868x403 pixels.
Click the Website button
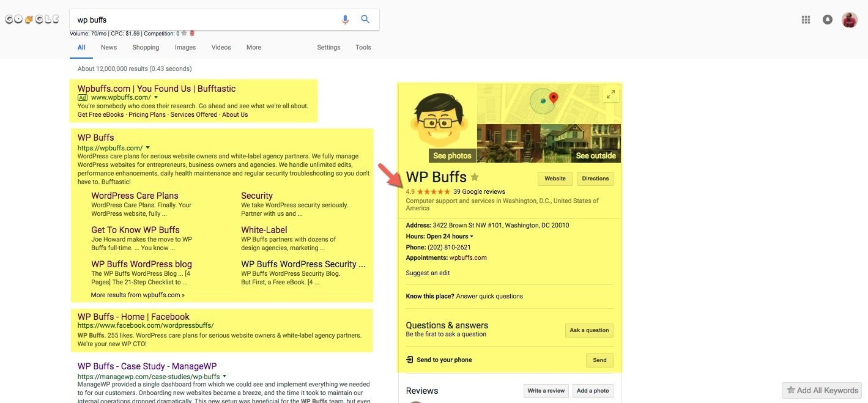555,179
